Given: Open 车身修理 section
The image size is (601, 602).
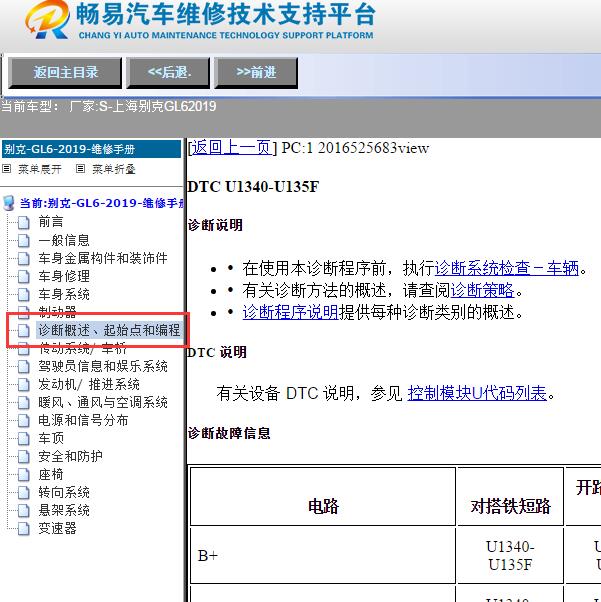Looking at the screenshot, I should click(x=64, y=276).
